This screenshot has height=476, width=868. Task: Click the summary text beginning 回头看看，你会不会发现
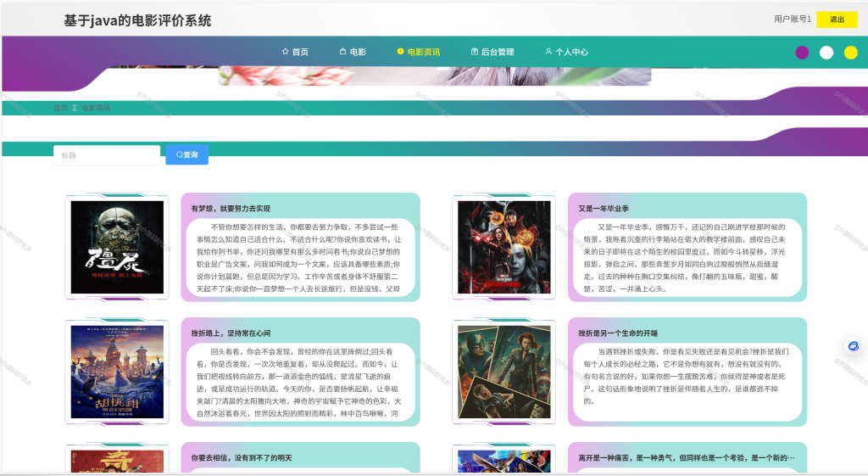coord(299,383)
